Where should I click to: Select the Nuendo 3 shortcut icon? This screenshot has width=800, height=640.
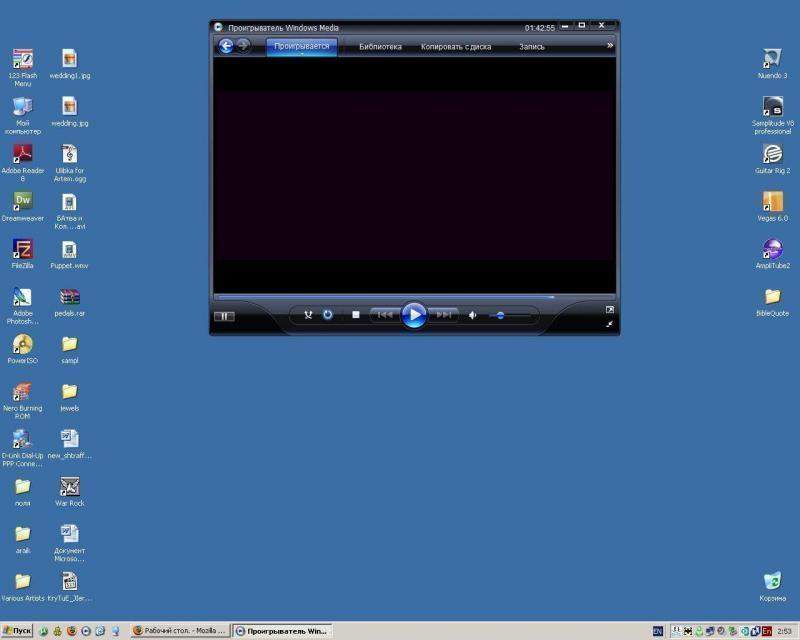coord(772,64)
